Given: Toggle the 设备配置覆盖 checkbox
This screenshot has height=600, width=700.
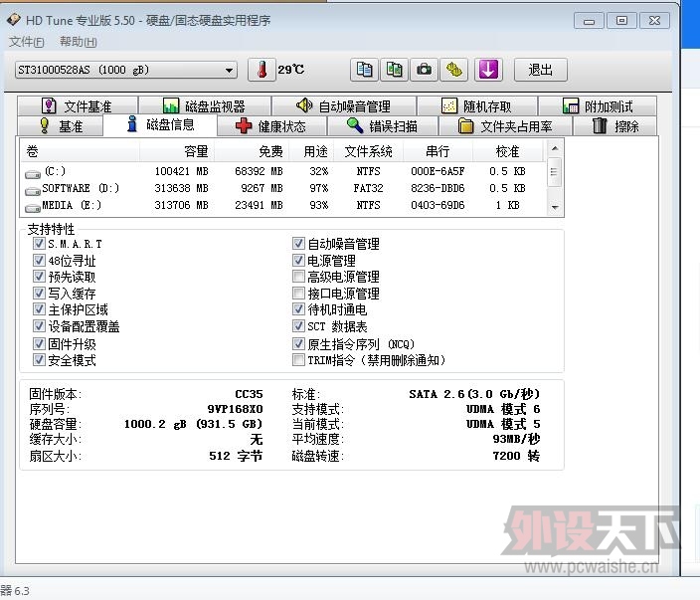Looking at the screenshot, I should coord(39,326).
